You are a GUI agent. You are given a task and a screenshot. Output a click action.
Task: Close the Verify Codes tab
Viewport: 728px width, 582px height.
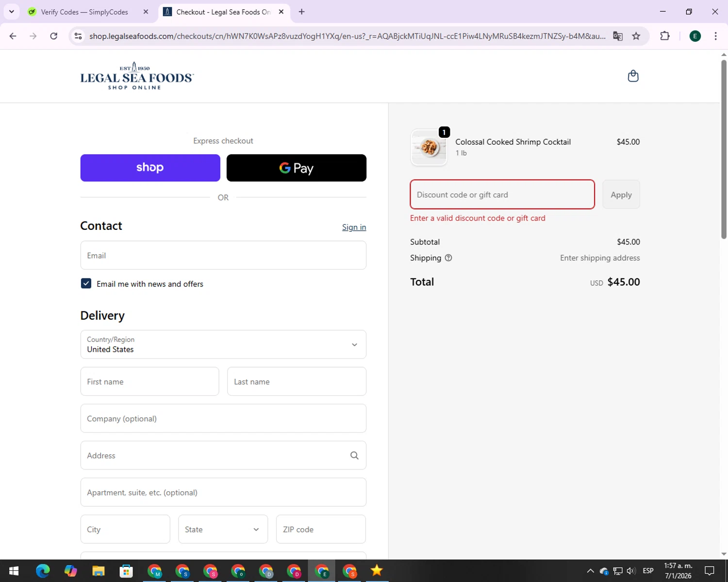pos(146,12)
